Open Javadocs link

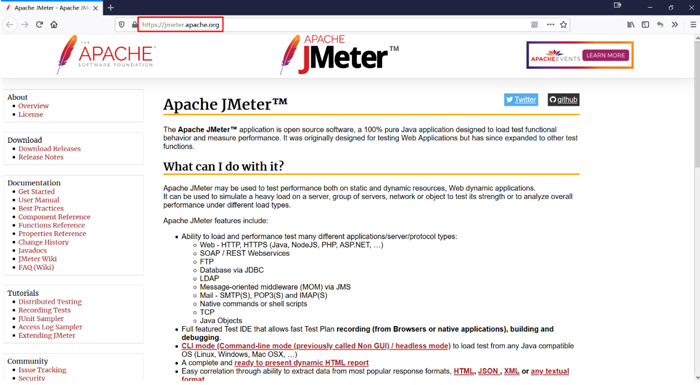click(x=33, y=251)
